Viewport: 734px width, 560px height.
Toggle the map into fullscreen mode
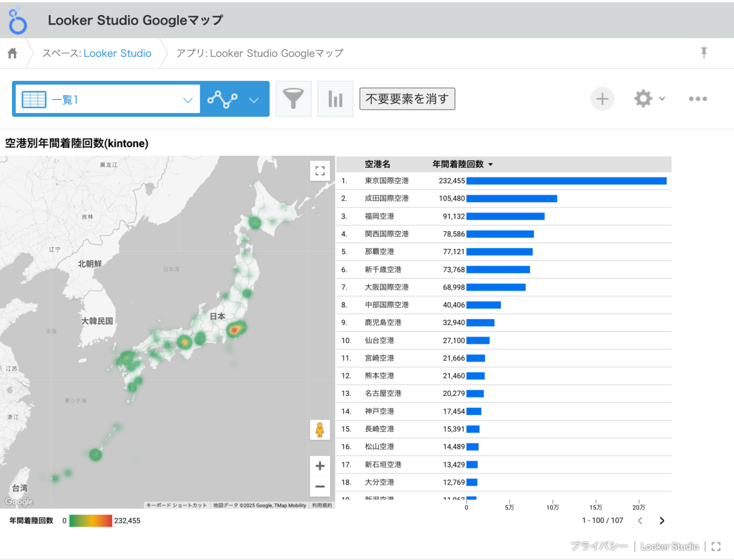click(320, 171)
